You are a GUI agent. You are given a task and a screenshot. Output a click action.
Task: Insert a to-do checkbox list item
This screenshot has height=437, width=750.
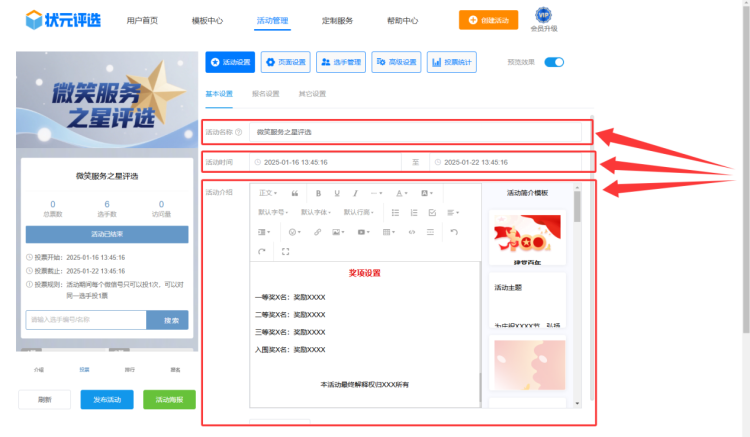(x=432, y=212)
